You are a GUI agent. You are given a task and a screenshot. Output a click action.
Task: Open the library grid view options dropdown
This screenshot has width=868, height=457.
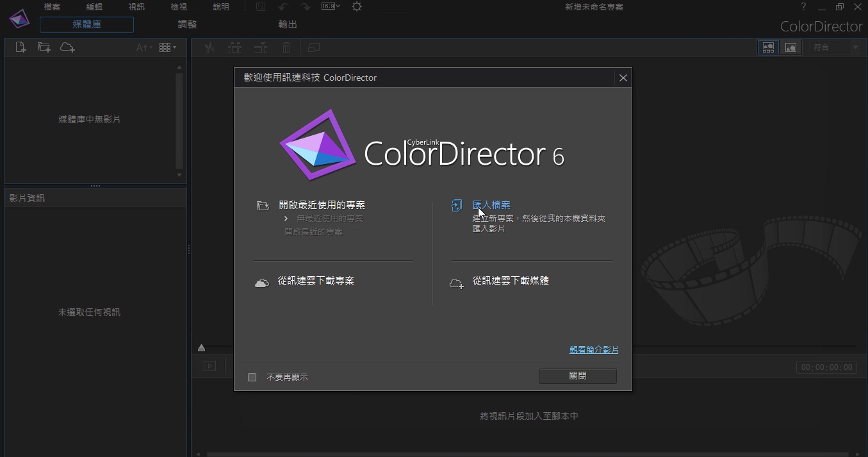(168, 47)
